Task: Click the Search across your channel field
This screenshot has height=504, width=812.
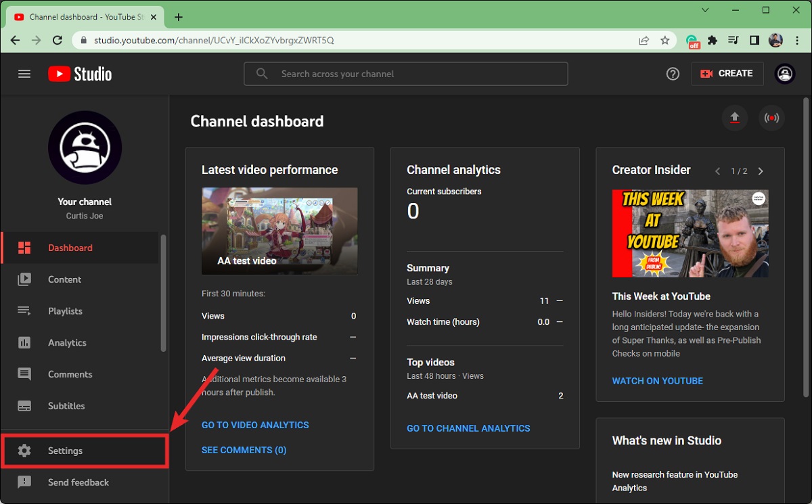Action: coord(406,74)
